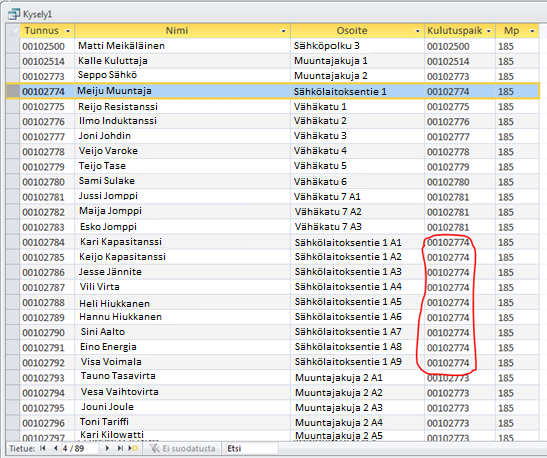Click the cell Meiju Muuntaja
Viewport: 547px width, 458px height.
[182, 91]
